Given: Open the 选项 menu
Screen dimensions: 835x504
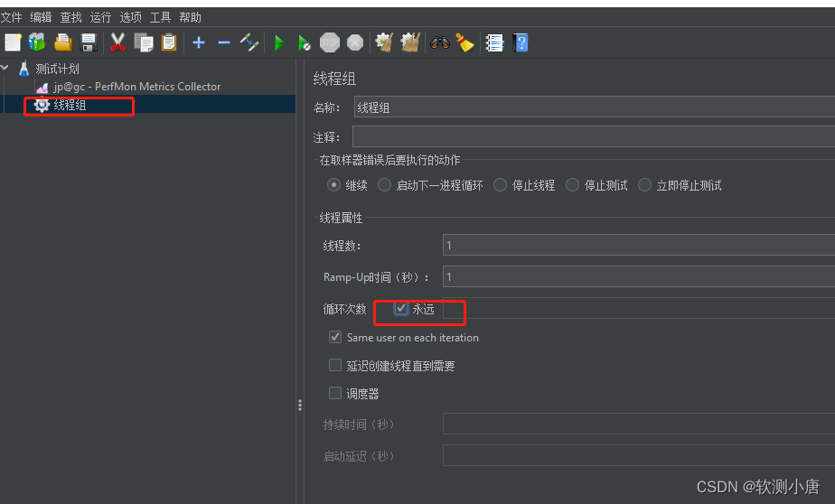Looking at the screenshot, I should click(130, 17).
